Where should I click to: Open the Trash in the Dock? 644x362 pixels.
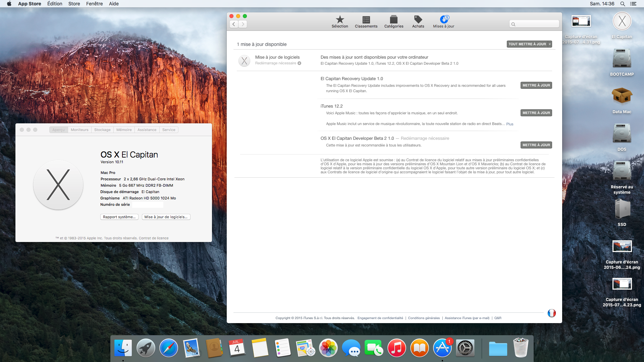(521, 348)
